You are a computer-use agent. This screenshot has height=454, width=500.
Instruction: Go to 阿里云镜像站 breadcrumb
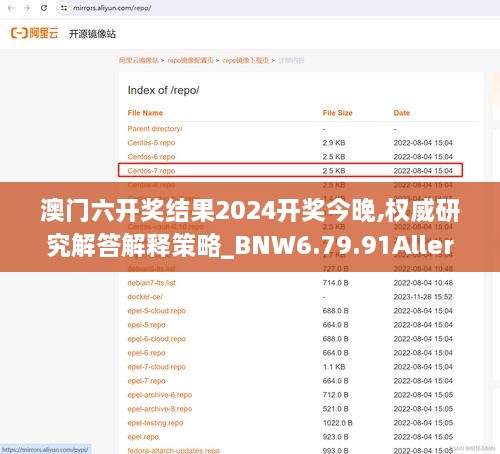click(139, 60)
